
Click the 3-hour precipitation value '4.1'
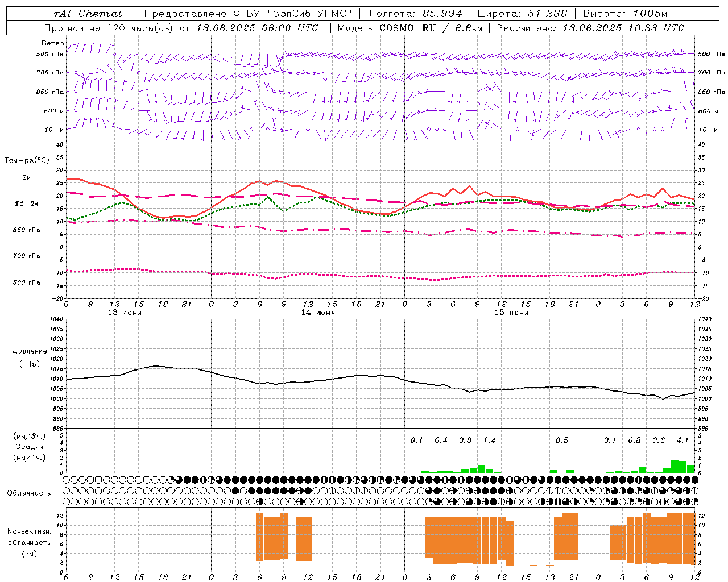coord(682,440)
